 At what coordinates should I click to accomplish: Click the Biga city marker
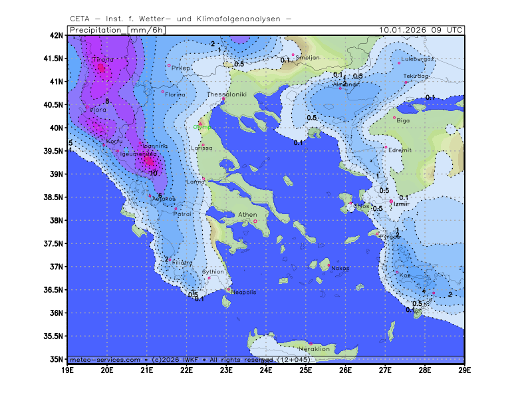pyautogui.click(x=394, y=118)
